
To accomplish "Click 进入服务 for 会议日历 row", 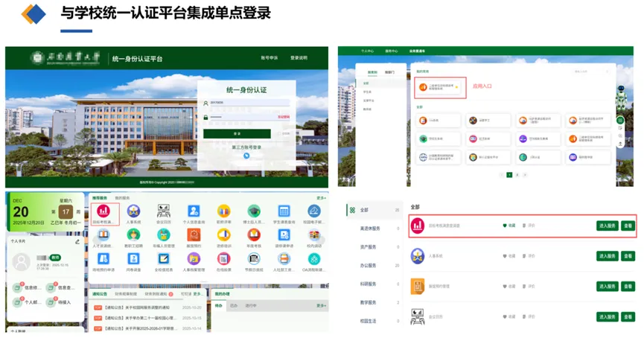I will pos(607,316).
